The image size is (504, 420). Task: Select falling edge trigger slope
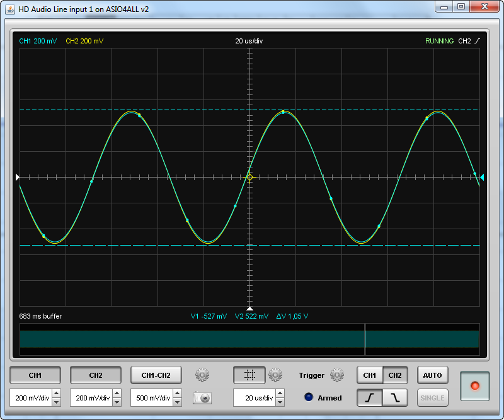395,398
